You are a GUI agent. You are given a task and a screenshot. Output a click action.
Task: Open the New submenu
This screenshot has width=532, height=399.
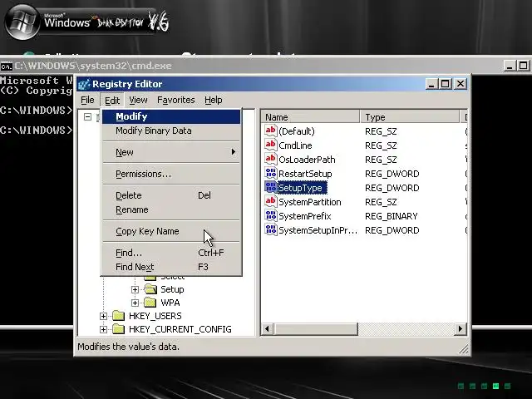[171, 152]
